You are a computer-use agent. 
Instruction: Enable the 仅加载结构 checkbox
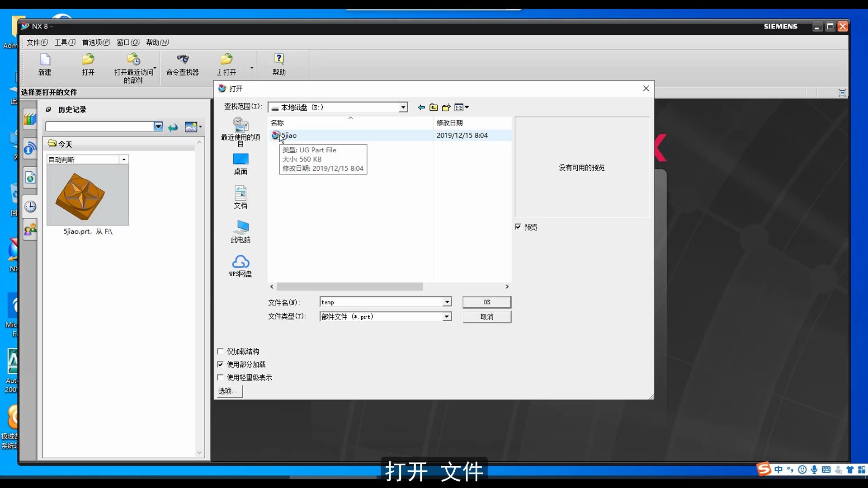220,351
